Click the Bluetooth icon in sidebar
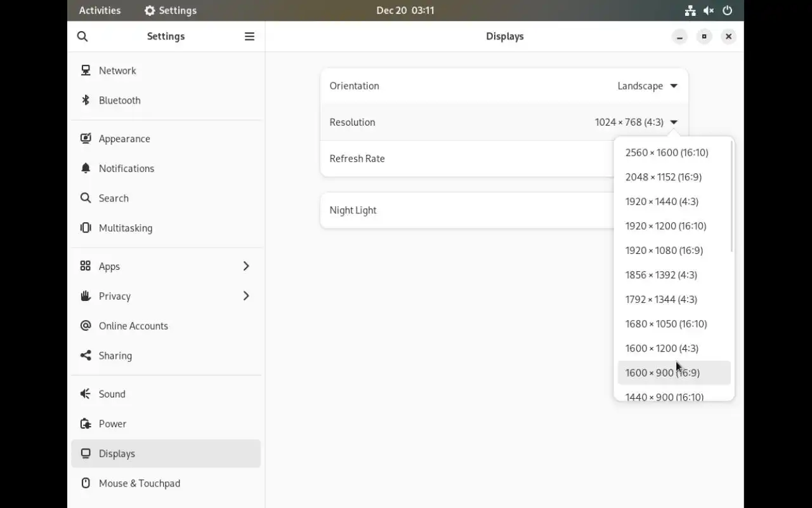812x508 pixels. pos(86,100)
